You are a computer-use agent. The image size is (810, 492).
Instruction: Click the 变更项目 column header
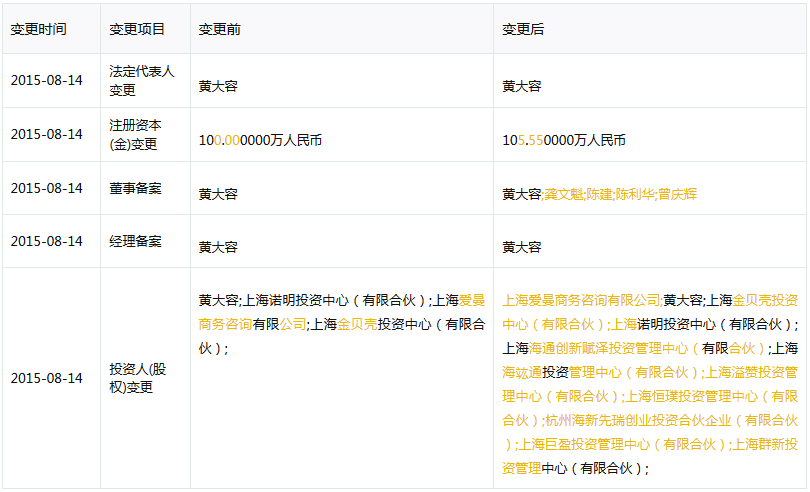point(137,29)
